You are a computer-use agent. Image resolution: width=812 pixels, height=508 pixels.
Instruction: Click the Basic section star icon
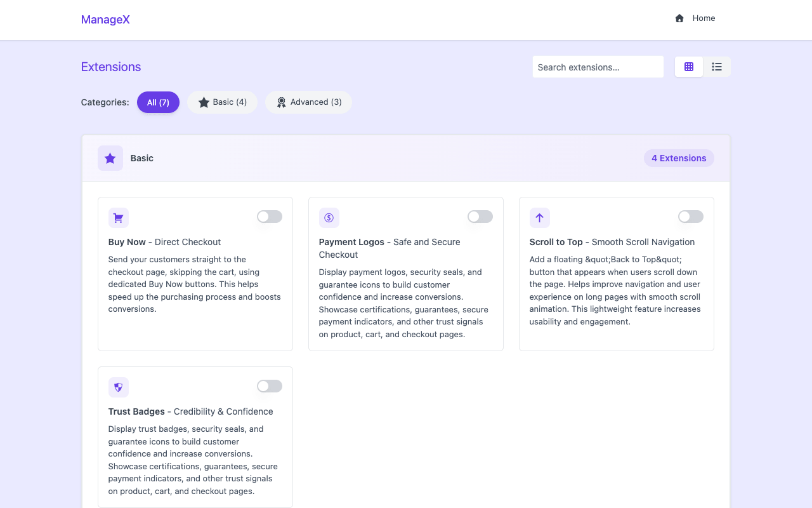click(110, 158)
